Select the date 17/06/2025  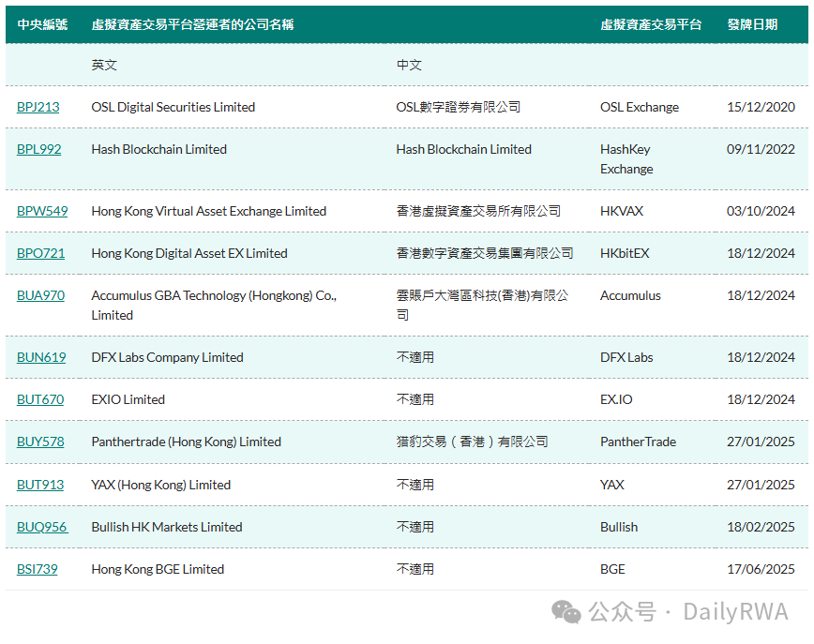(x=761, y=569)
